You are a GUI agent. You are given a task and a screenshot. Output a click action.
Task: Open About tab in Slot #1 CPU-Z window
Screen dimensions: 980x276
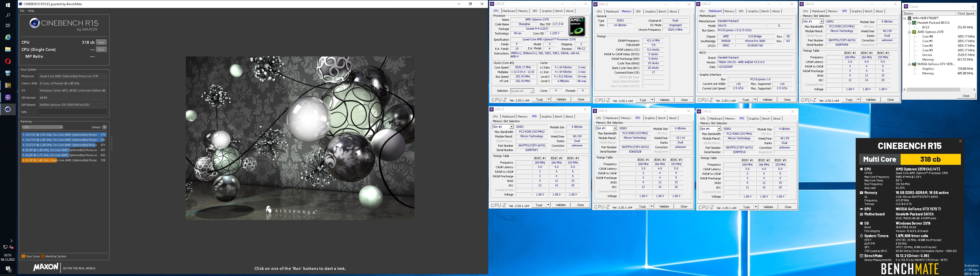click(x=879, y=11)
